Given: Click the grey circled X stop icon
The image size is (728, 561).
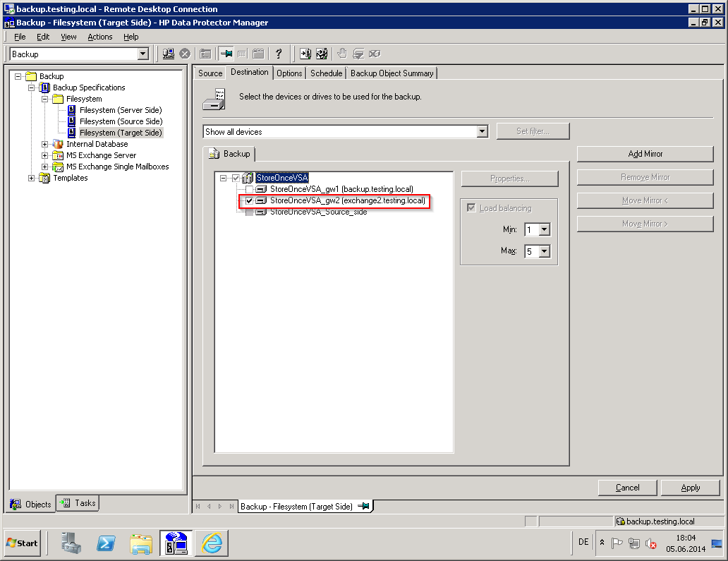Looking at the screenshot, I should pos(185,54).
